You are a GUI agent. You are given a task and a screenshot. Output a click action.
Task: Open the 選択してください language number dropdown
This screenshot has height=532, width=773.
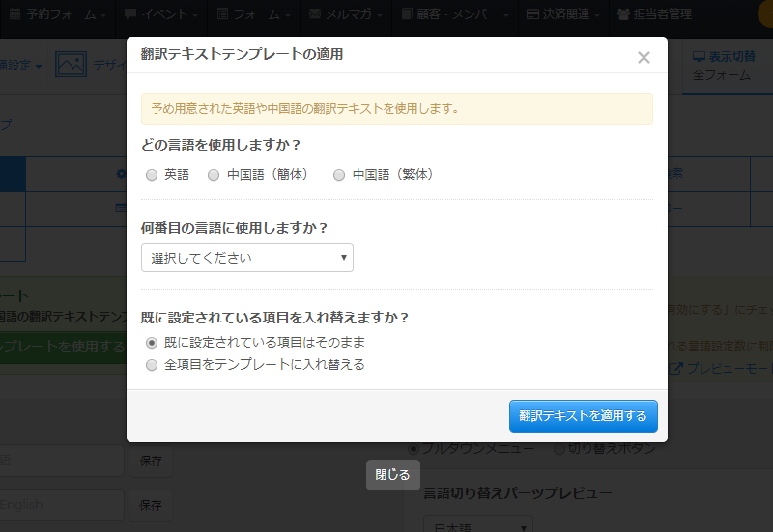pyautogui.click(x=247, y=258)
